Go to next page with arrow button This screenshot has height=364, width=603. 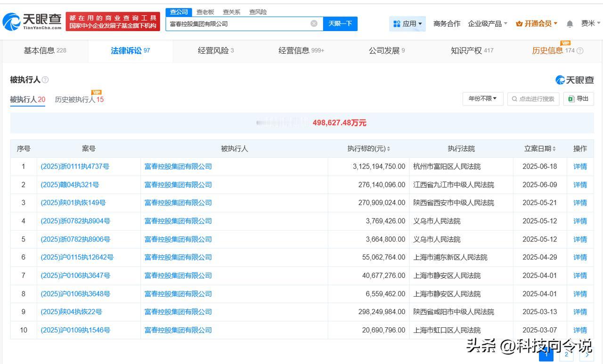point(586,355)
